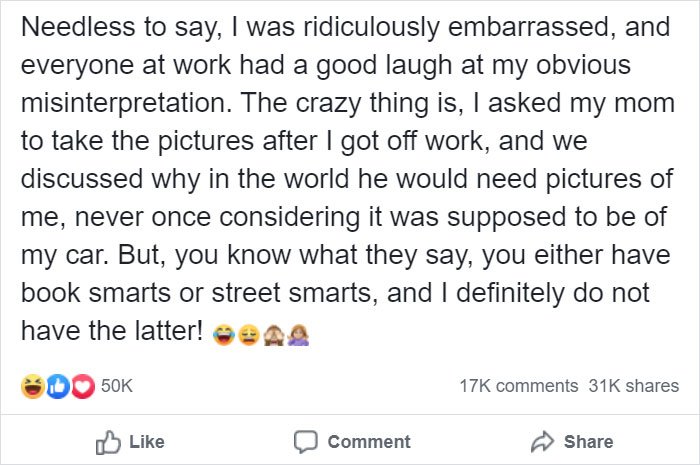Click the see-no-evil monkey emoji
This screenshot has height=465, width=700.
[274, 335]
